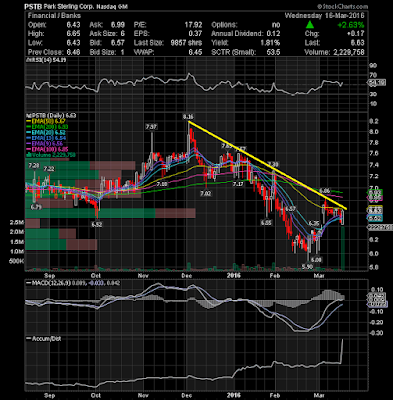Click the 6.52 October low label

pos(97,224)
